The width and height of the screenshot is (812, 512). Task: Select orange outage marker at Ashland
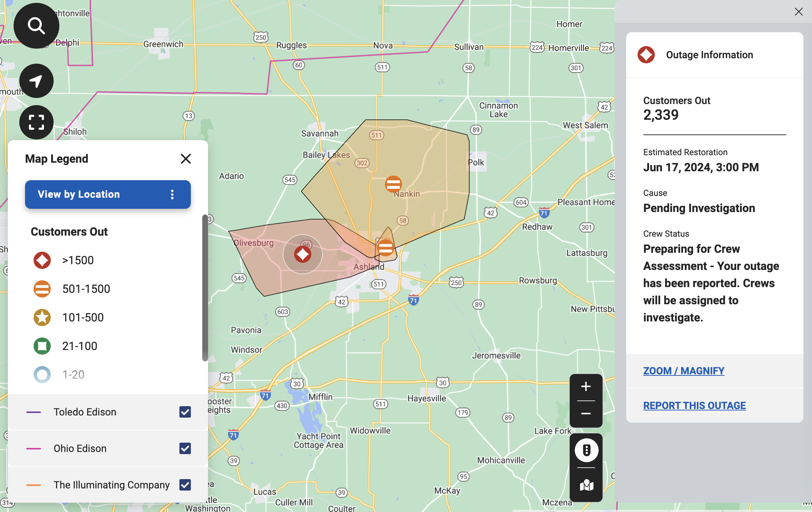pyautogui.click(x=386, y=247)
